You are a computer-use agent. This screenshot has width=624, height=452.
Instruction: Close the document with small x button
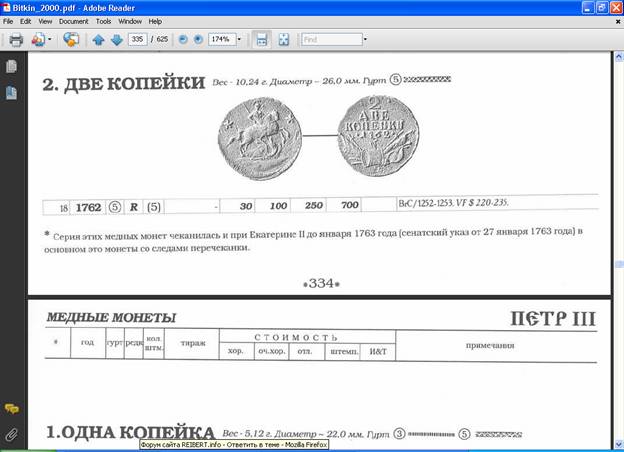pos(618,22)
